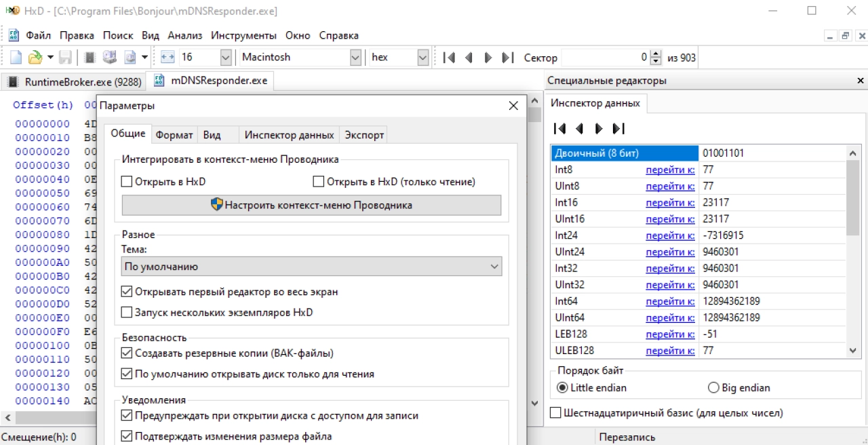Select the Двоичный (8 бит) row
Viewport: 868px width, 445px height.
point(698,153)
